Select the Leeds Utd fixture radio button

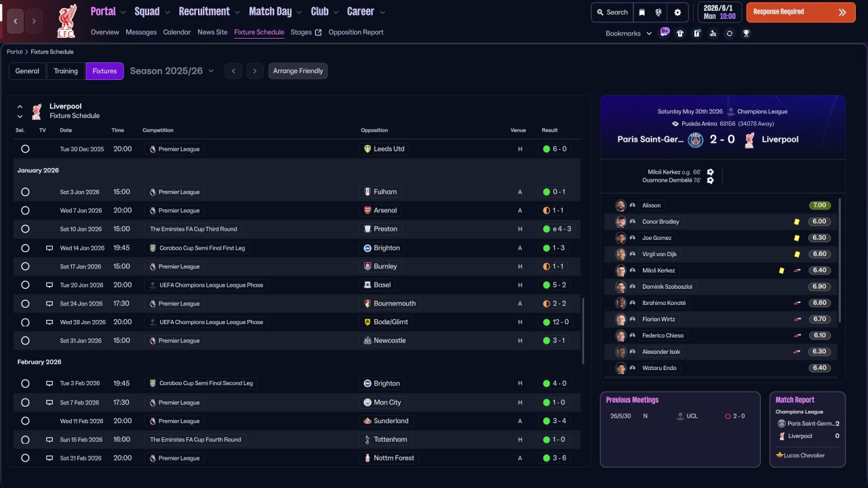click(x=25, y=149)
